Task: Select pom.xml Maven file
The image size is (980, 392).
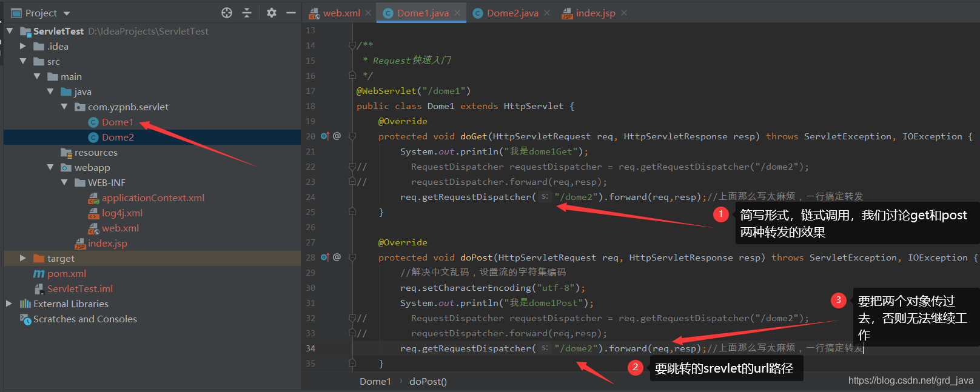Action: (67, 273)
